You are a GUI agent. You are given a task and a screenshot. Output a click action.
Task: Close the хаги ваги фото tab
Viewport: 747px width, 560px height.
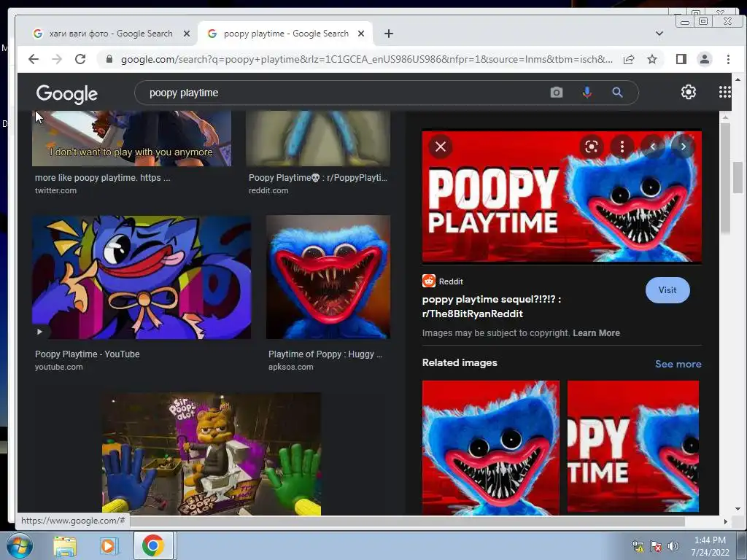pos(187,34)
